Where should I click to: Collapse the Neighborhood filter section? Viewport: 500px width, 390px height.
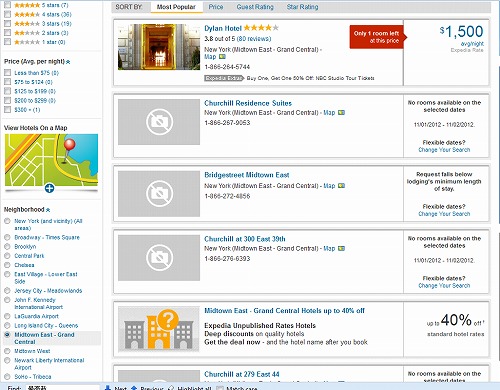(48, 210)
